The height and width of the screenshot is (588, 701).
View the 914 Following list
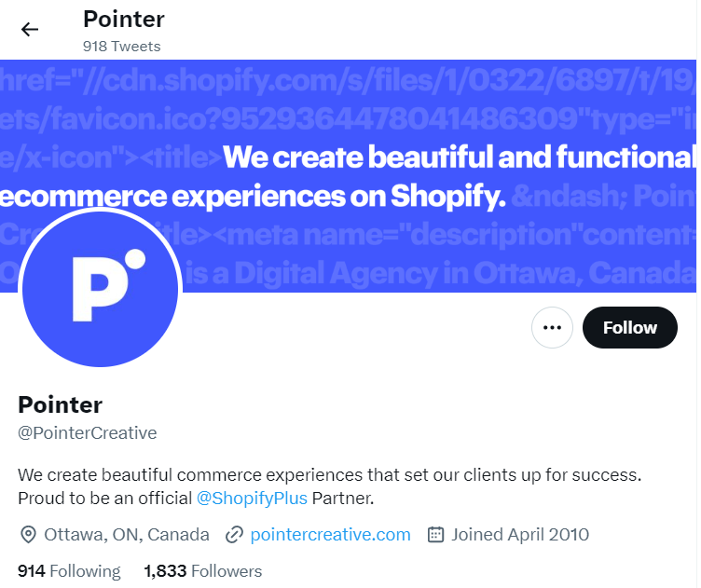(x=69, y=571)
